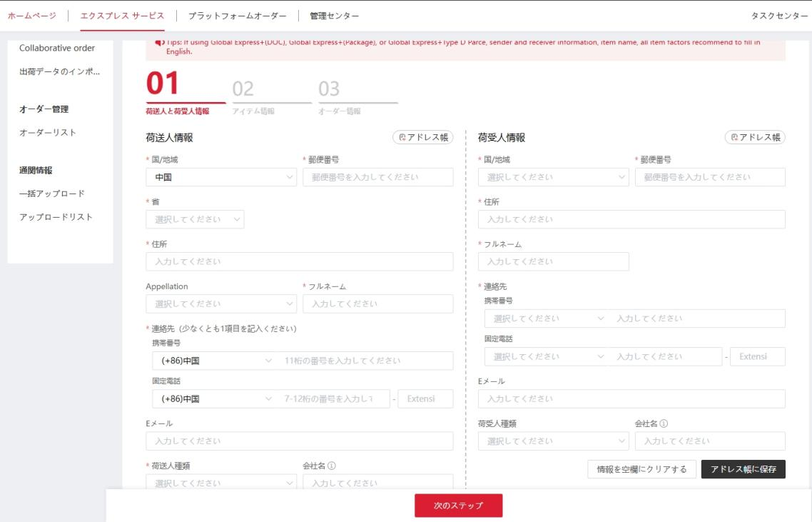Open the receiver's アドレス帳 address book

click(754, 137)
